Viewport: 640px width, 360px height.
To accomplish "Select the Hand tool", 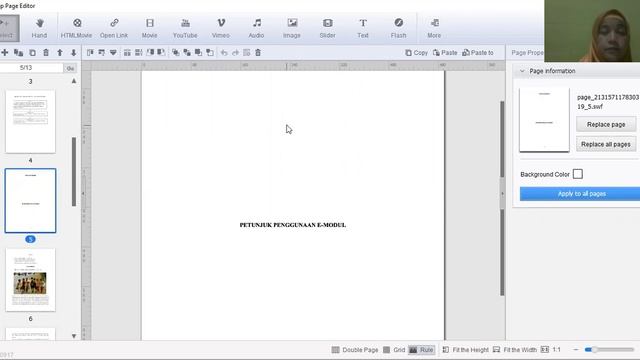I will tap(39, 28).
